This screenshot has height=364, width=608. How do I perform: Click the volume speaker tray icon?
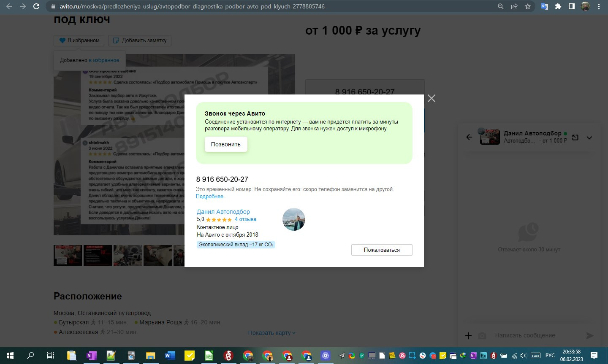pyautogui.click(x=524, y=356)
